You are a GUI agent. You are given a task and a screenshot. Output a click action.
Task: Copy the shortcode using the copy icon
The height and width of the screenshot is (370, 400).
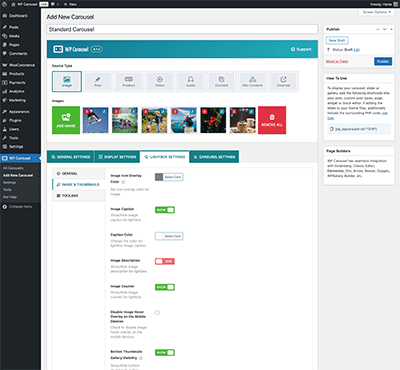click(x=331, y=129)
